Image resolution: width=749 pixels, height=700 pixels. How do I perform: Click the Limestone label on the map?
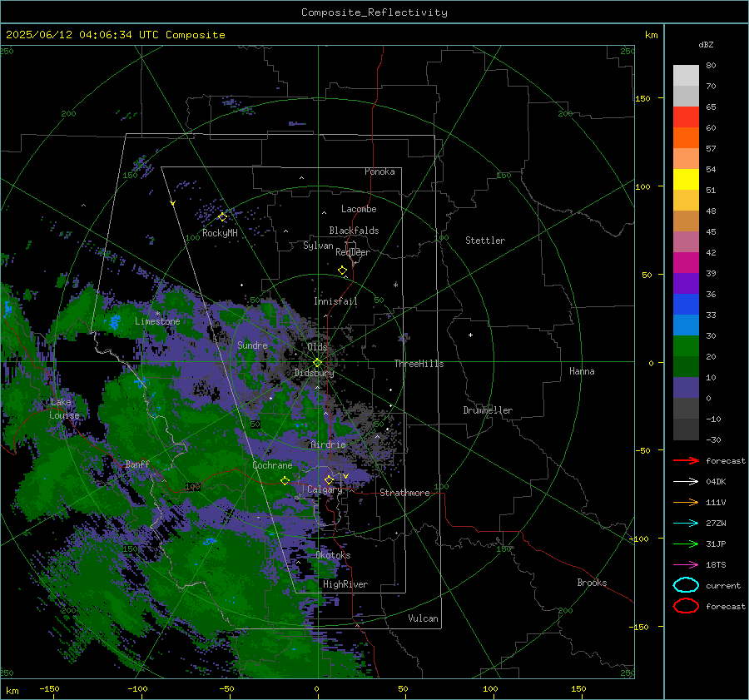click(157, 321)
